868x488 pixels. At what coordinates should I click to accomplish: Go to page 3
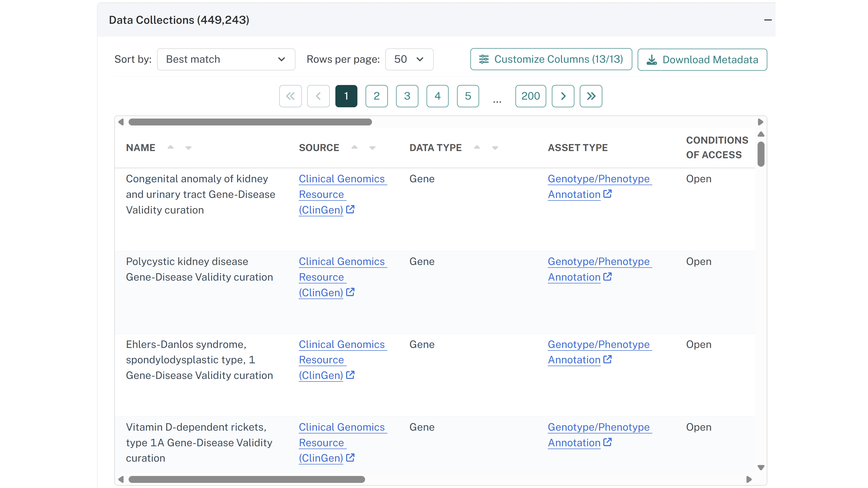407,96
